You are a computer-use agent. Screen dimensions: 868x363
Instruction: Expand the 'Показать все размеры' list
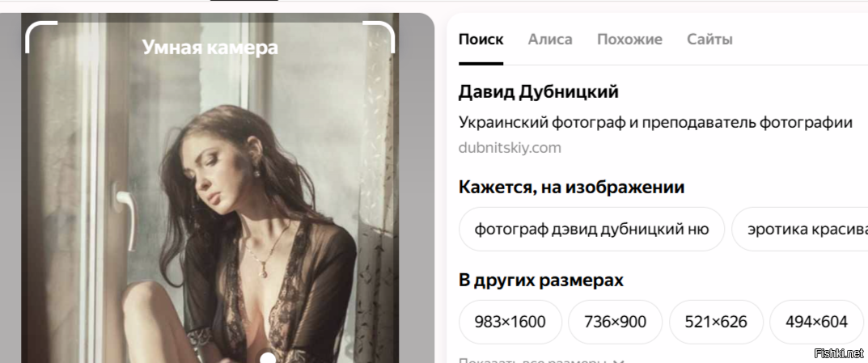tap(541, 361)
